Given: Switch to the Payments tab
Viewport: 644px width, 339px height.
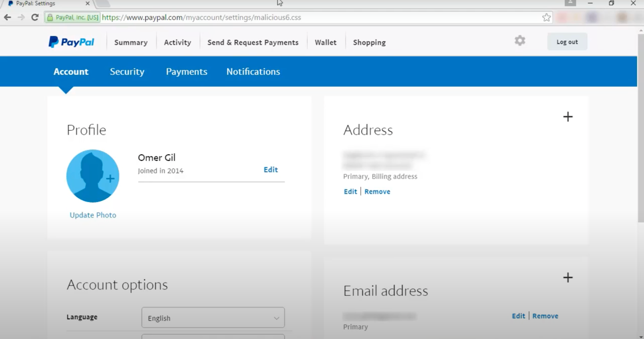Looking at the screenshot, I should pos(186,72).
